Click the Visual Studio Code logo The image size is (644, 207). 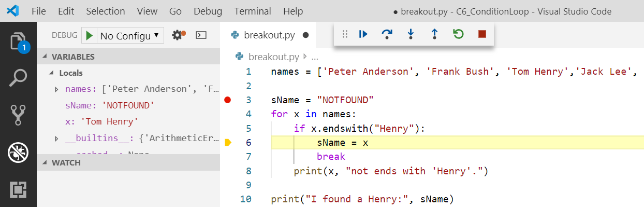[x=13, y=11]
